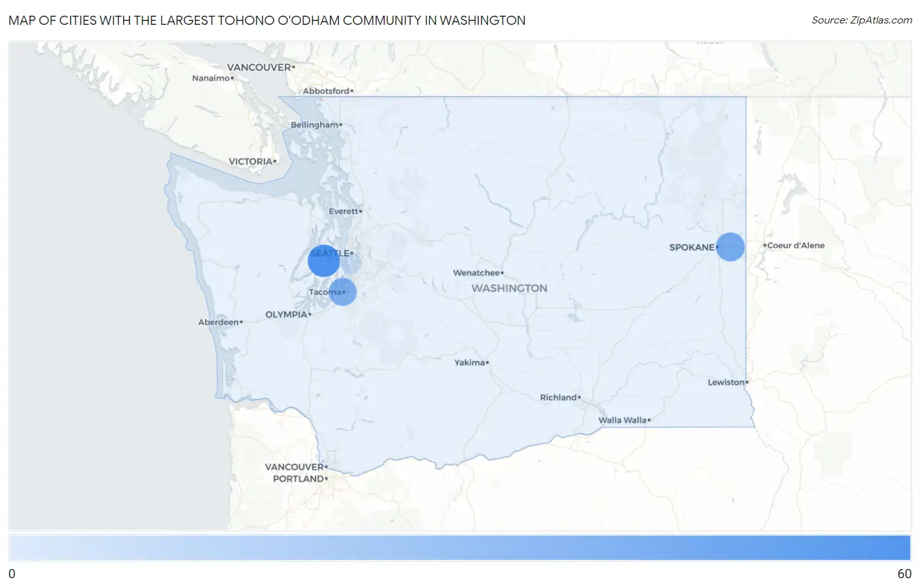The image size is (920, 588).
Task: Click the Abbotsford city label
Action: (x=326, y=91)
